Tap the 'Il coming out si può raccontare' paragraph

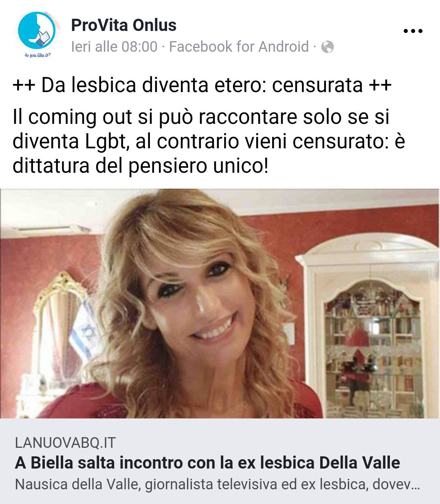coord(209,141)
